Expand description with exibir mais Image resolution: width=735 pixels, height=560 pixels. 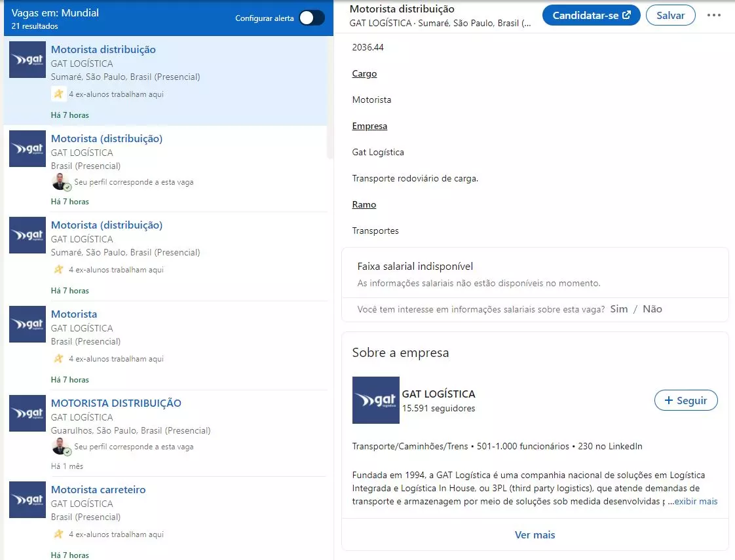[x=696, y=502]
